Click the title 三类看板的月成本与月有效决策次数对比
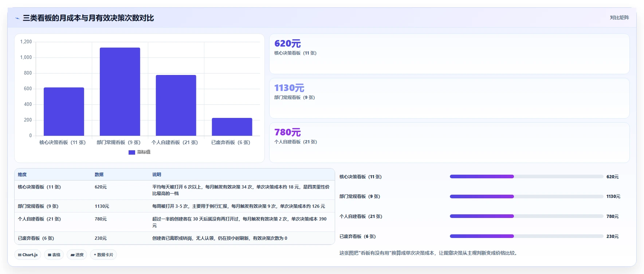 (88, 18)
